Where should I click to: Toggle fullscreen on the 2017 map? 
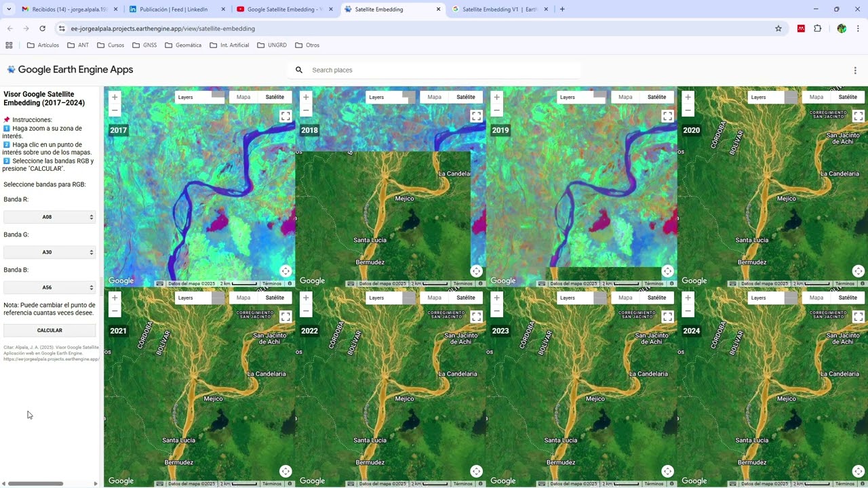285,117
